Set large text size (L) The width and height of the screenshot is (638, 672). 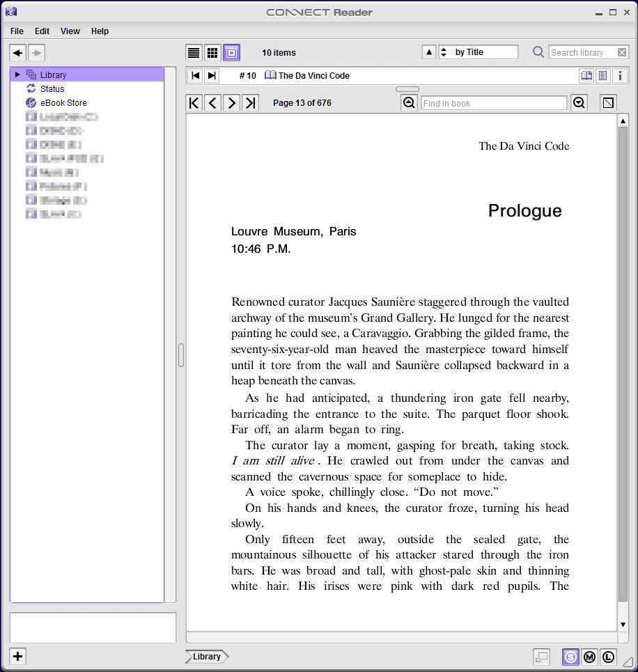(609, 657)
